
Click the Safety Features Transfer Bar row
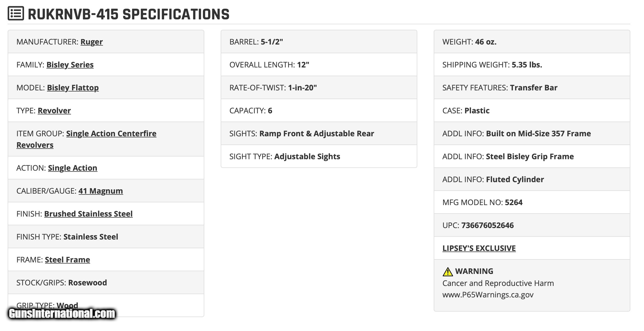tap(532, 88)
